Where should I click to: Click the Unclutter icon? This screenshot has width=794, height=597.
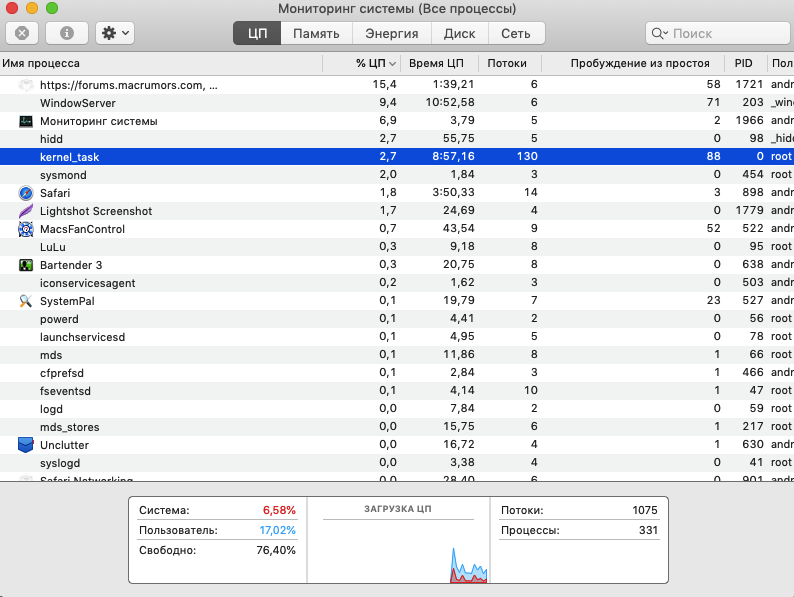[26, 445]
